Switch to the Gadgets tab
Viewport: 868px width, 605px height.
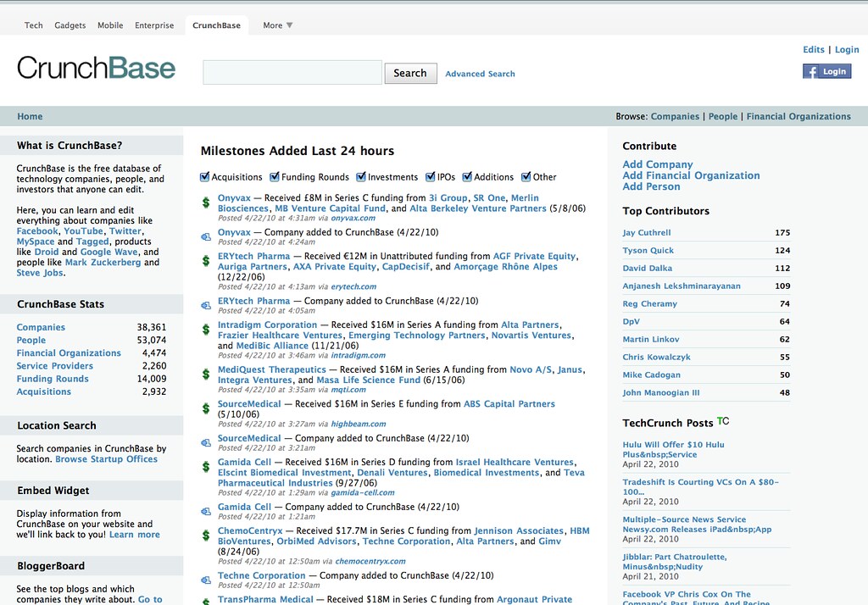pyautogui.click(x=70, y=25)
